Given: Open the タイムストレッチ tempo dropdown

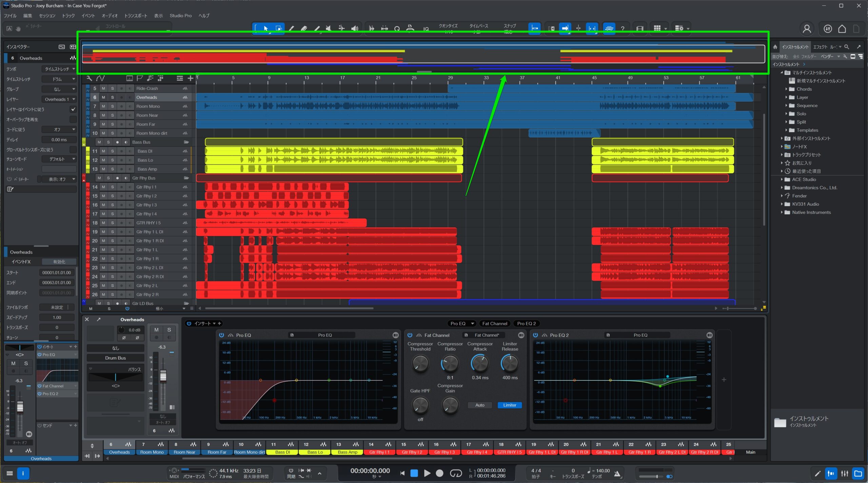Looking at the screenshot, I should (59, 69).
